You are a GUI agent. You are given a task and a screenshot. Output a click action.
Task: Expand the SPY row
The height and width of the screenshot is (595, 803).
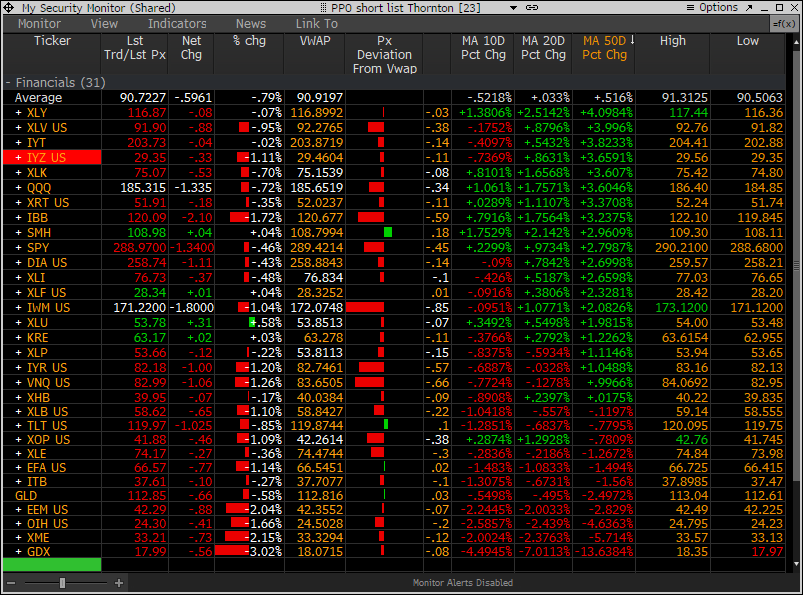click(18, 248)
